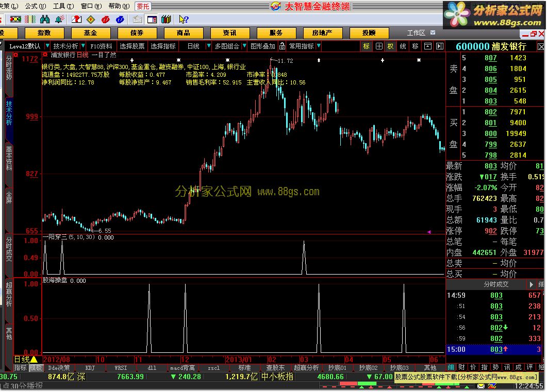This screenshot has width=547, height=392.
Task: Open the 全屏 side tab
Action: [x=9, y=197]
